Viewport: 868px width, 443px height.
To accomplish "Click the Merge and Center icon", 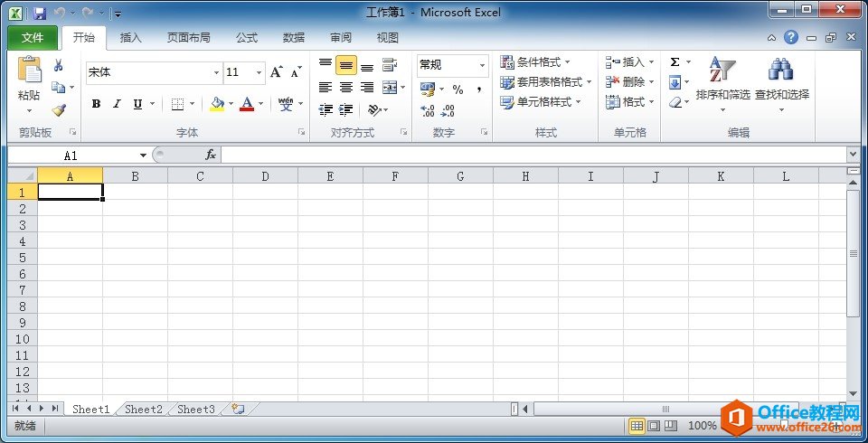I will click(x=391, y=87).
